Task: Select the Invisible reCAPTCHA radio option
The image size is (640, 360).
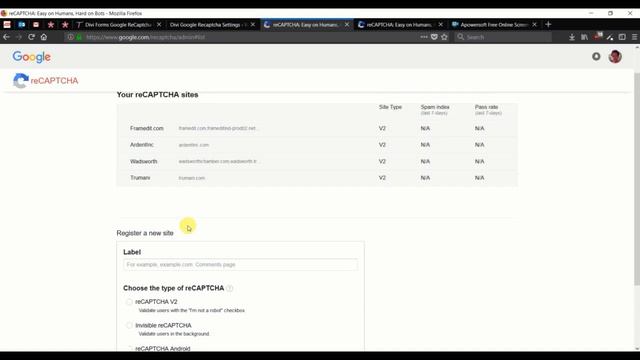Action: (129, 325)
